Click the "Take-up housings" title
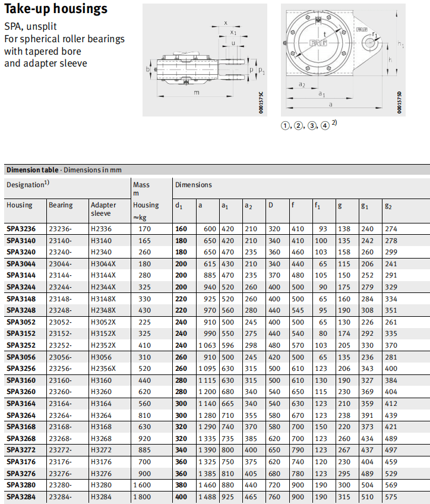This screenshot has height=504, width=430. coord(56,9)
